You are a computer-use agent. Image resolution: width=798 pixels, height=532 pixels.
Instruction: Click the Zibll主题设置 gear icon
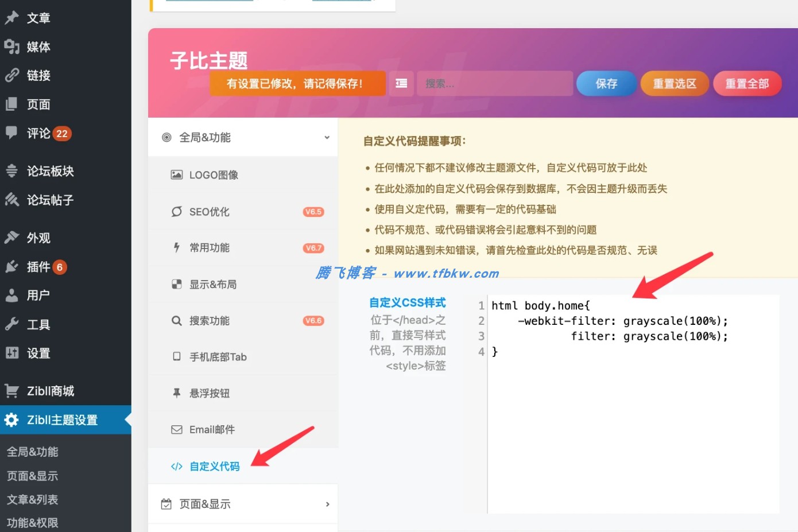pyautogui.click(x=12, y=420)
